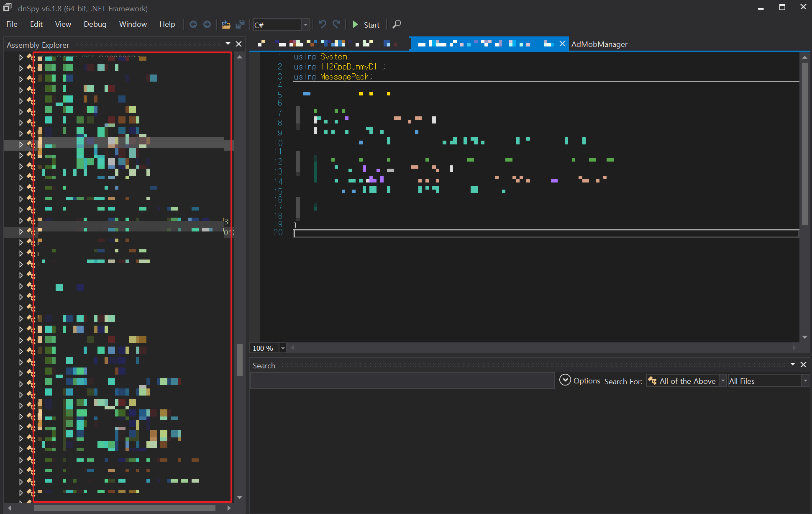Open the 'All of the Above' dropdown
The image size is (812, 514).
(x=722, y=381)
